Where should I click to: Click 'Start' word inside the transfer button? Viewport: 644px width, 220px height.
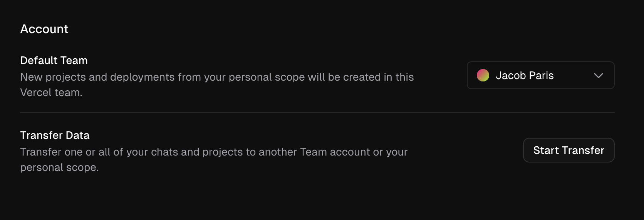point(546,150)
